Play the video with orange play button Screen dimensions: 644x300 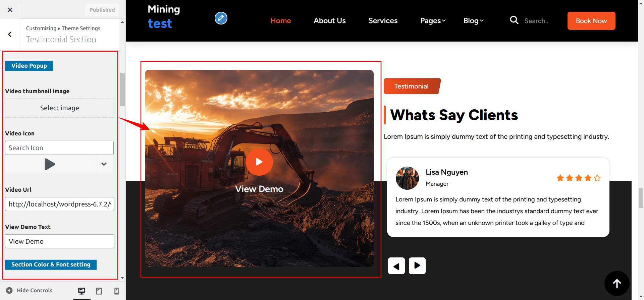[259, 162]
